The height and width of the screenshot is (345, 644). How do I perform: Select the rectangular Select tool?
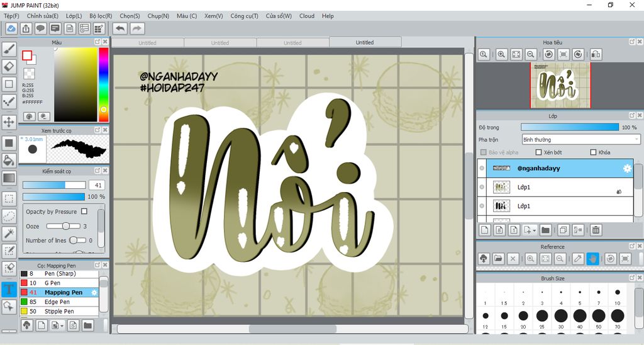(x=9, y=198)
